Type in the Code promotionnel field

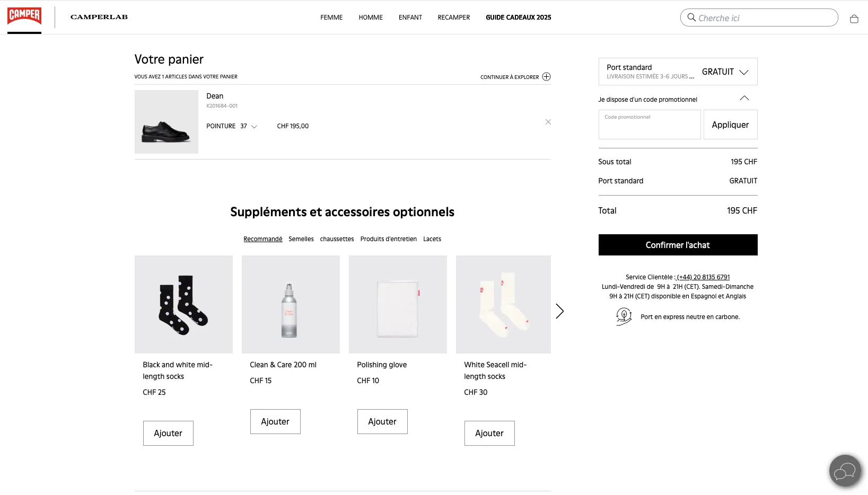pos(648,125)
